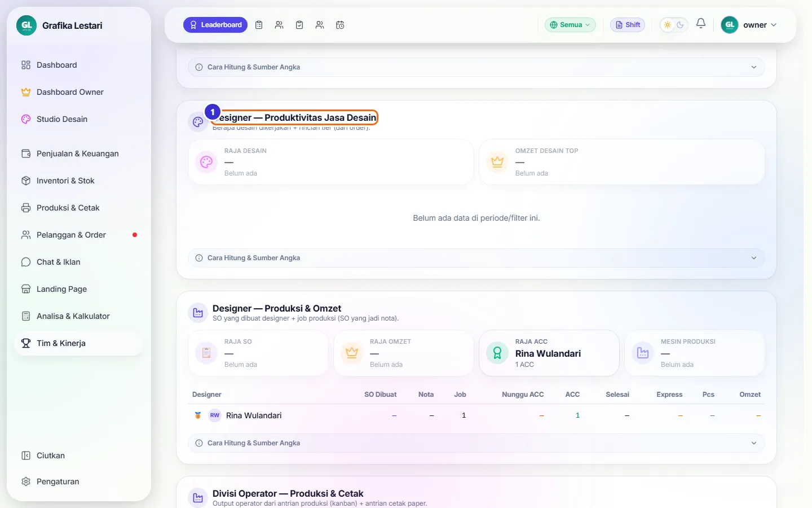This screenshot has width=812, height=508.
Task: Expand Cara Hitung under the Rina Wulandari table
Action: [476, 443]
